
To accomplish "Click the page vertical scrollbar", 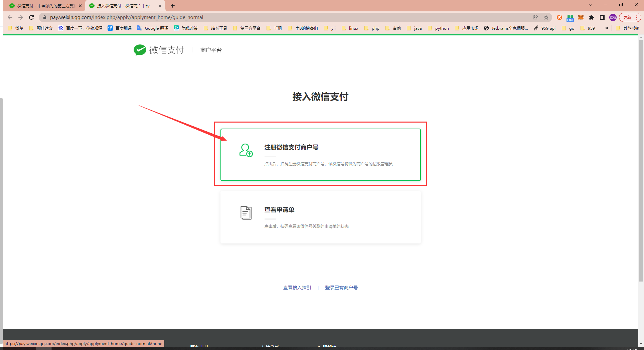I will click(641, 160).
